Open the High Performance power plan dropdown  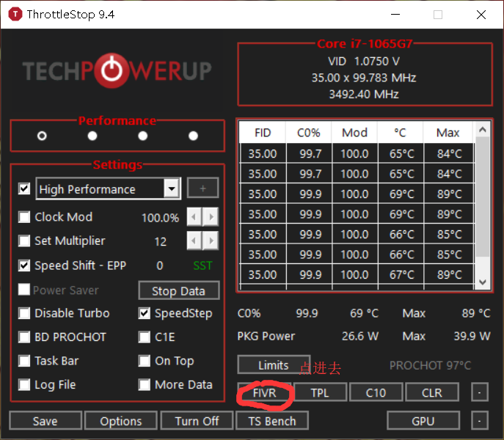click(172, 188)
